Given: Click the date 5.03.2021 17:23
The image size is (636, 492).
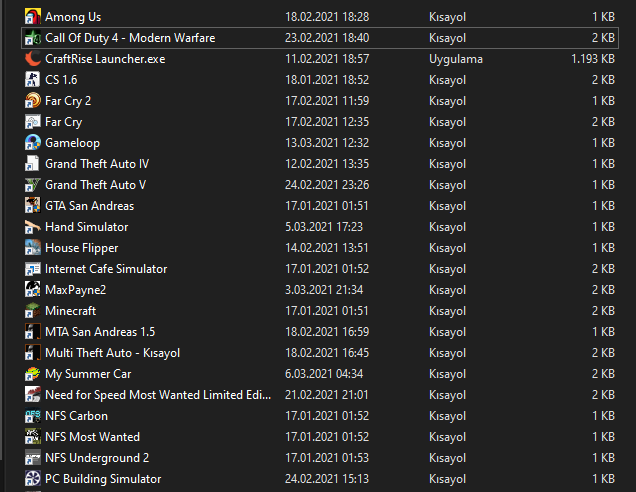Looking at the screenshot, I should coord(324,227).
